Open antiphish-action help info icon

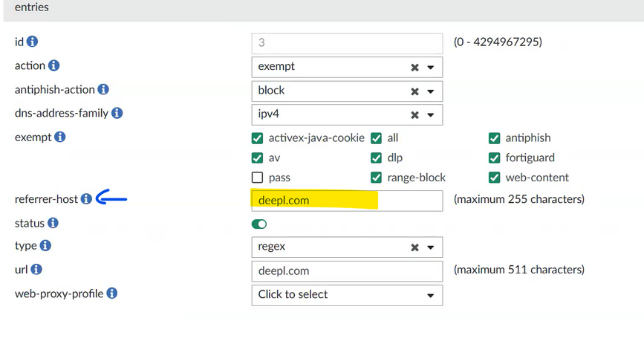click(103, 90)
